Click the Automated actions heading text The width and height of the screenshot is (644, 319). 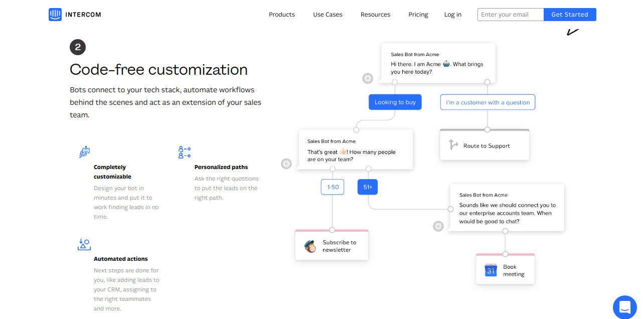pos(121,259)
